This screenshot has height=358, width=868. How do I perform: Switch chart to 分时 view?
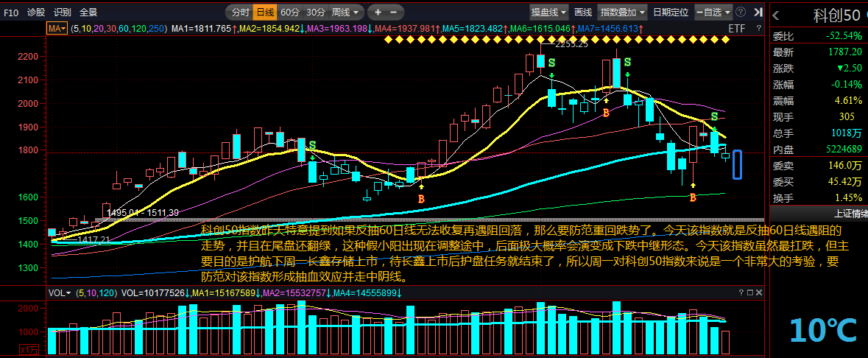[240, 12]
